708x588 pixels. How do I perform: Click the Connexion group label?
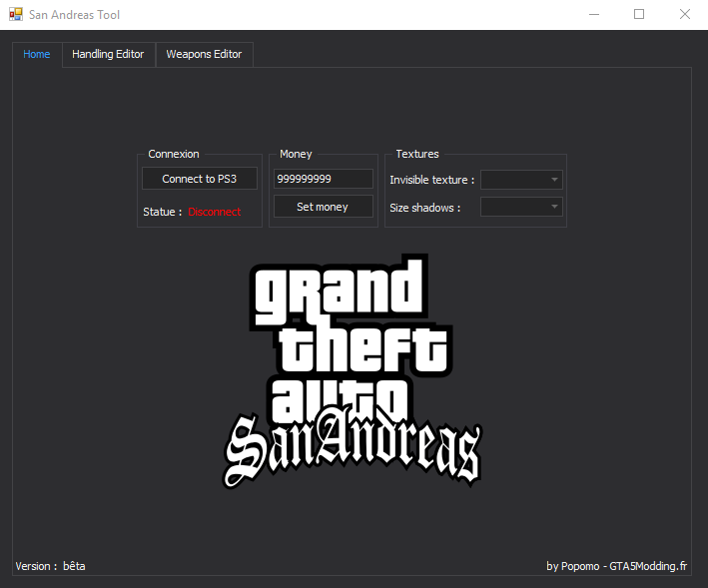(174, 154)
